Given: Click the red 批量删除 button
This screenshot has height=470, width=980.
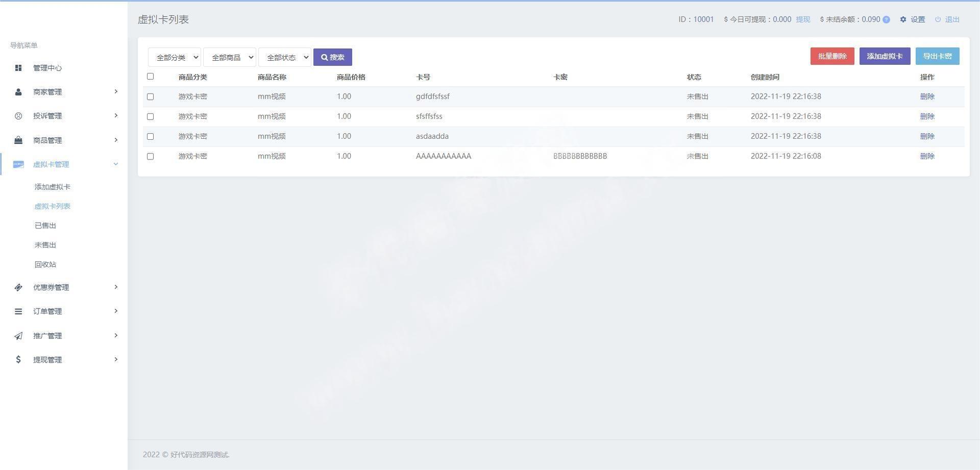Looking at the screenshot, I should tap(832, 56).
